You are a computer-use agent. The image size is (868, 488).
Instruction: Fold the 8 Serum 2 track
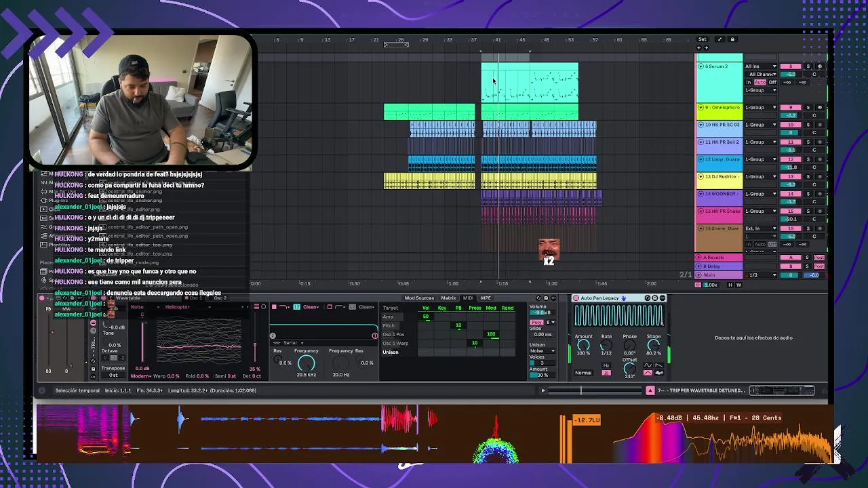tap(701, 66)
